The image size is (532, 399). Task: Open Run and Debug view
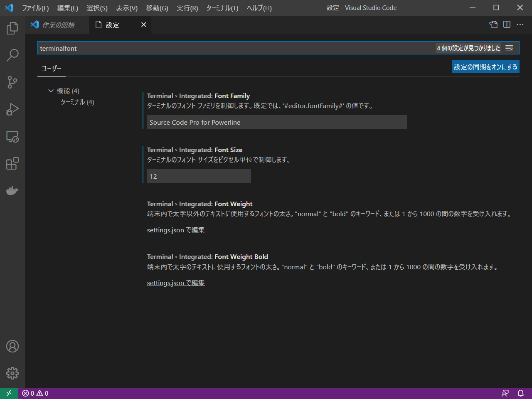tap(12, 109)
